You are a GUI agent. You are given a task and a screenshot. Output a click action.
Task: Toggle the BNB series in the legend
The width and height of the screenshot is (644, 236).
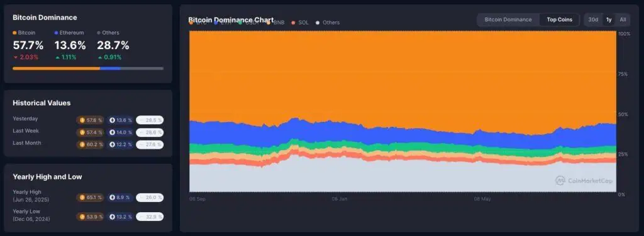point(276,23)
